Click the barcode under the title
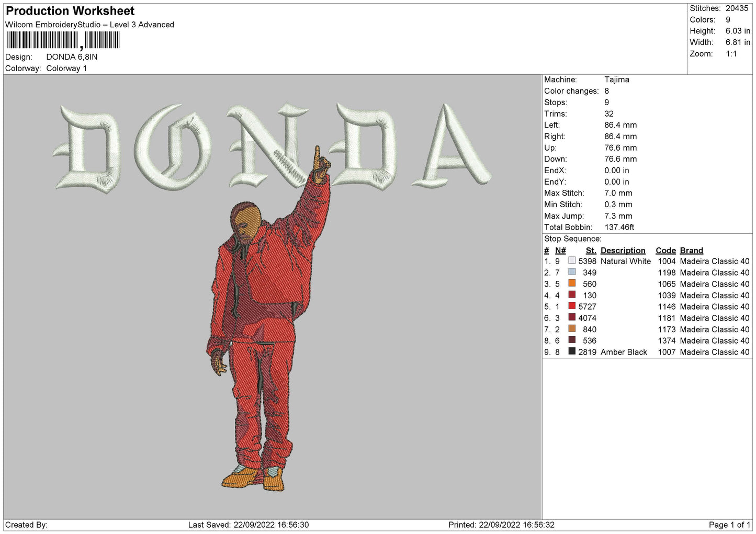The image size is (756, 534). pos(63,40)
